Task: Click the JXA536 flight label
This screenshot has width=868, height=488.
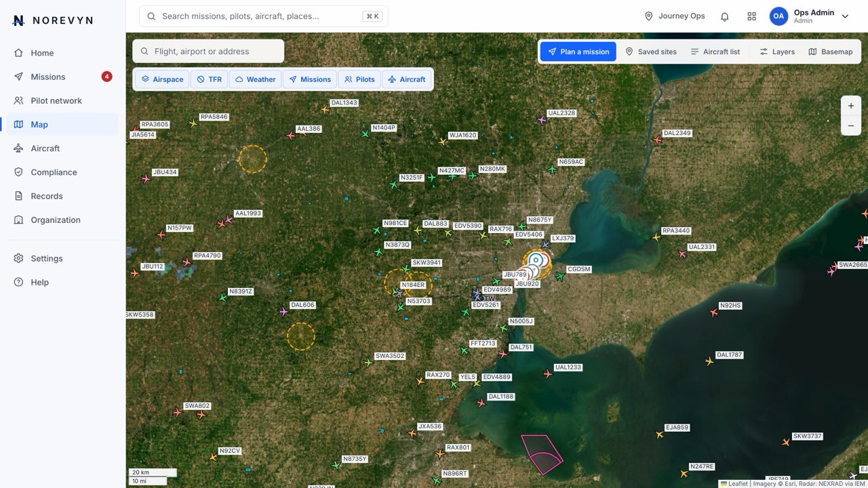Action: (x=430, y=426)
